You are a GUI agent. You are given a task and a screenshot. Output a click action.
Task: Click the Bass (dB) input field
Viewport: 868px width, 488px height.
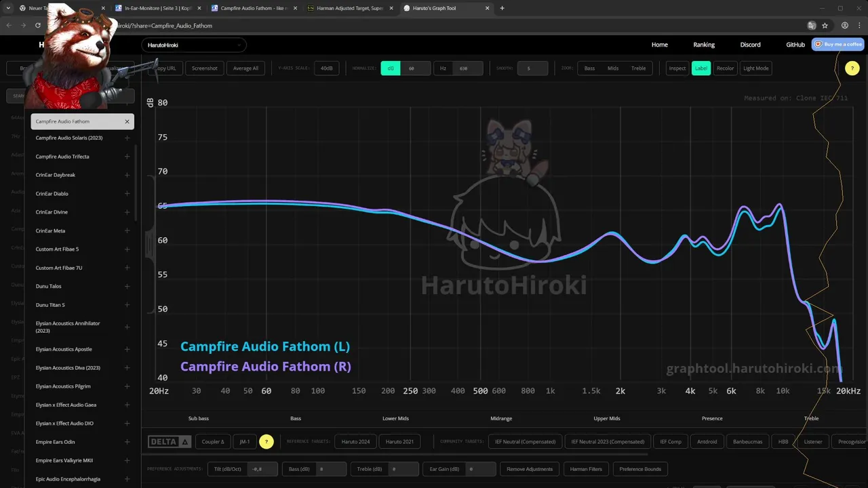point(332,469)
